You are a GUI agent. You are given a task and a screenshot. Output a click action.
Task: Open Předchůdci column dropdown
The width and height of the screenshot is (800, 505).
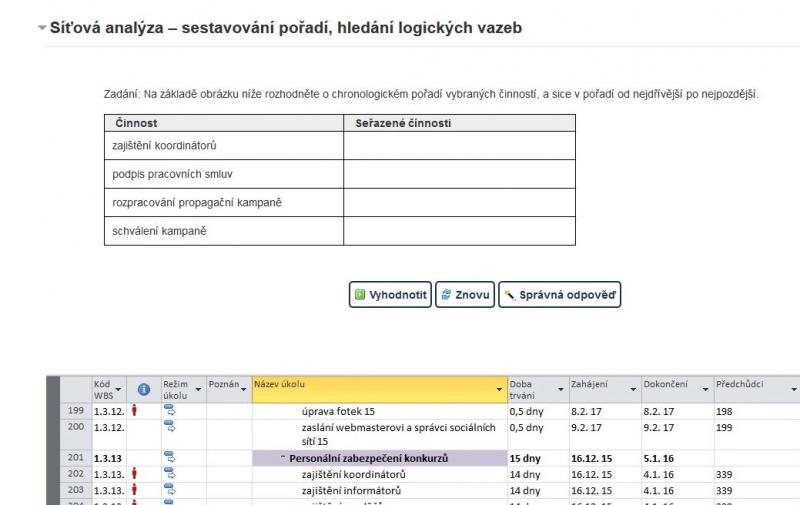pos(794,390)
